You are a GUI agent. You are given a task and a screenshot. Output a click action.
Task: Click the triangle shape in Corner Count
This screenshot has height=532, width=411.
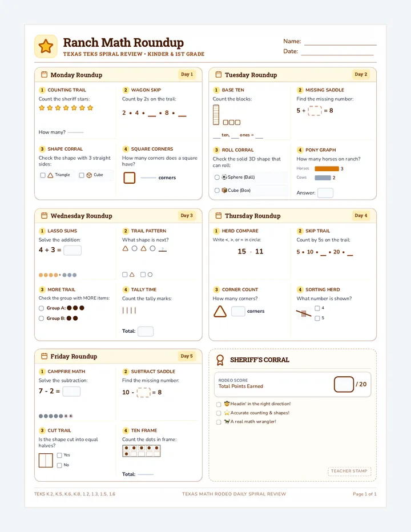click(220, 311)
